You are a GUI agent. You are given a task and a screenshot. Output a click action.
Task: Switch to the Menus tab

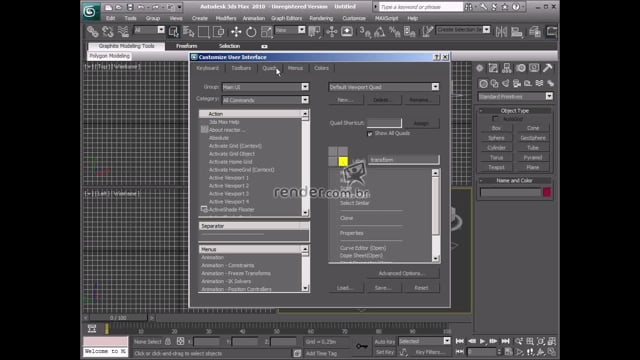pos(295,68)
